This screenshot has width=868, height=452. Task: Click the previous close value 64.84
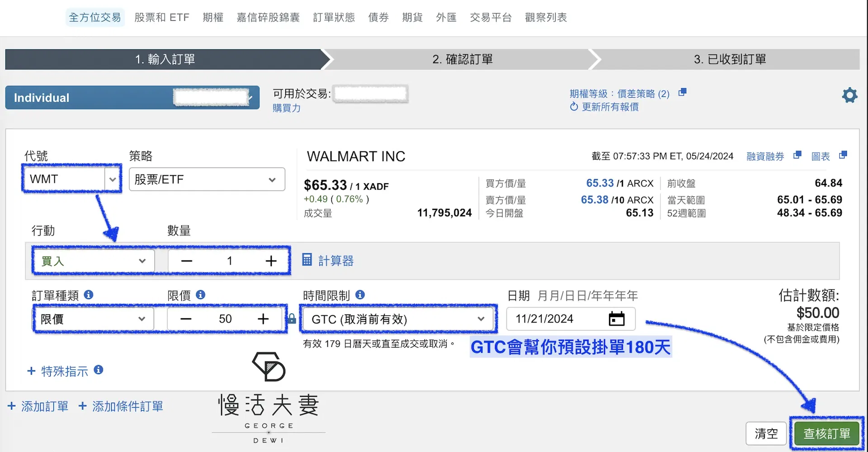click(828, 183)
